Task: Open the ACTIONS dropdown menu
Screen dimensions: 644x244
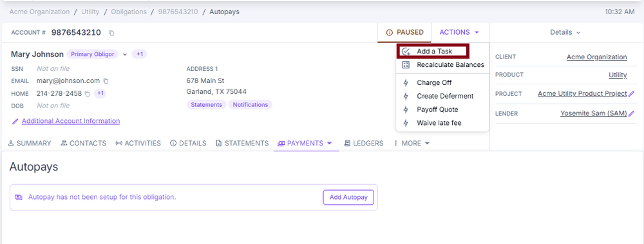Action: (459, 32)
